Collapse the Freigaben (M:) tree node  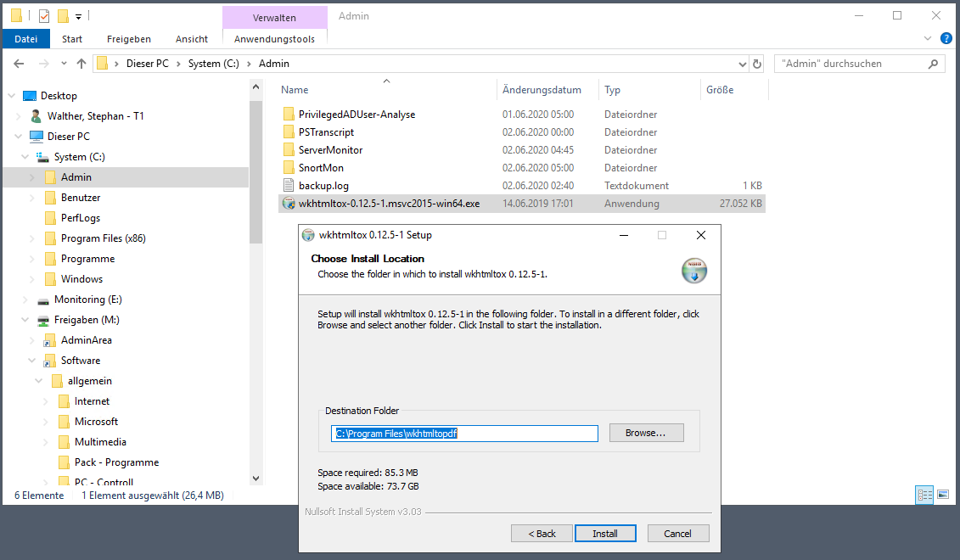click(25, 320)
